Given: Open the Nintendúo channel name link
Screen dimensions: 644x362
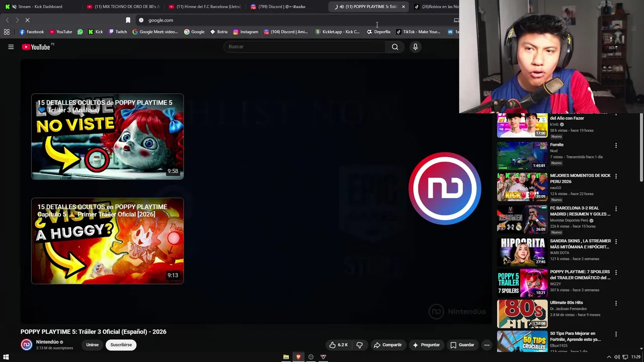Looking at the screenshot, I should [x=47, y=342].
